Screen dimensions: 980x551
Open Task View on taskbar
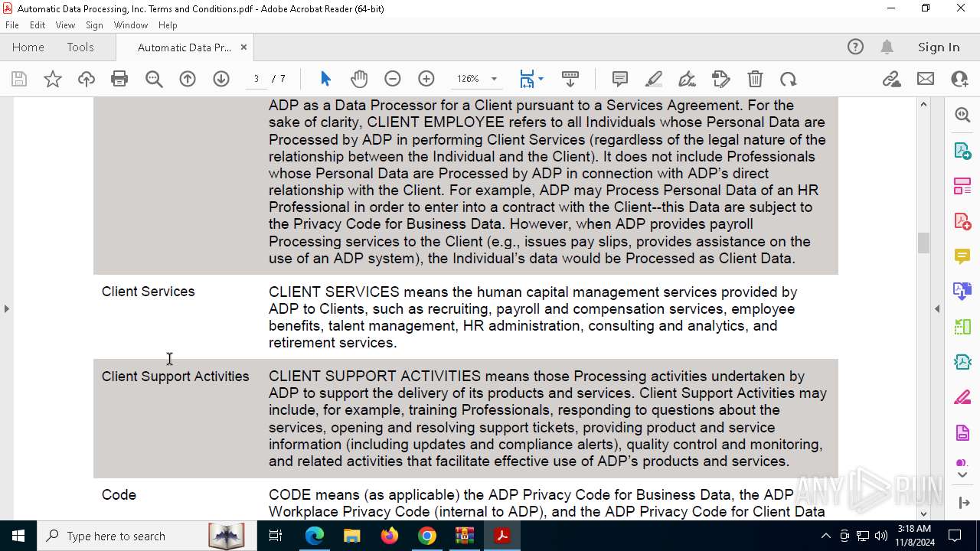[x=276, y=536]
